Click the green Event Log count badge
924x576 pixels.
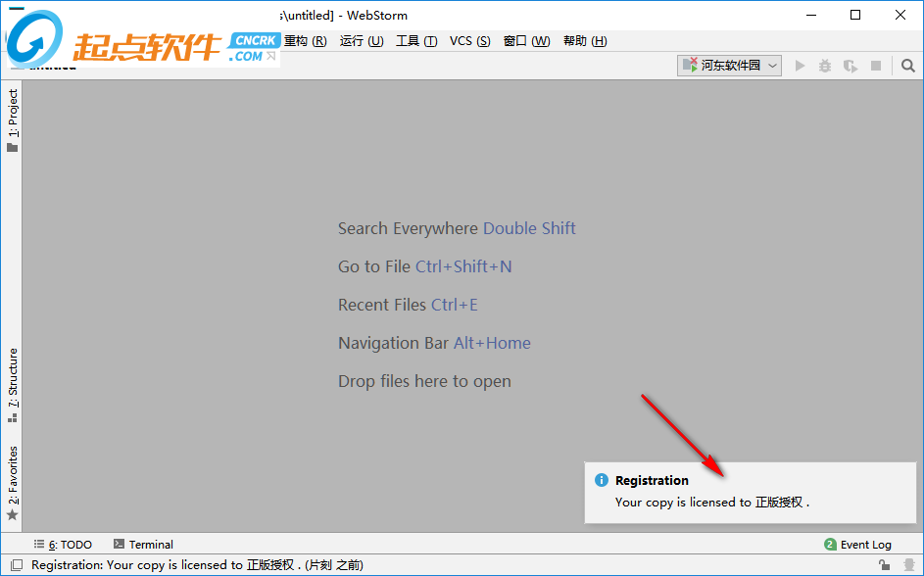(830, 545)
